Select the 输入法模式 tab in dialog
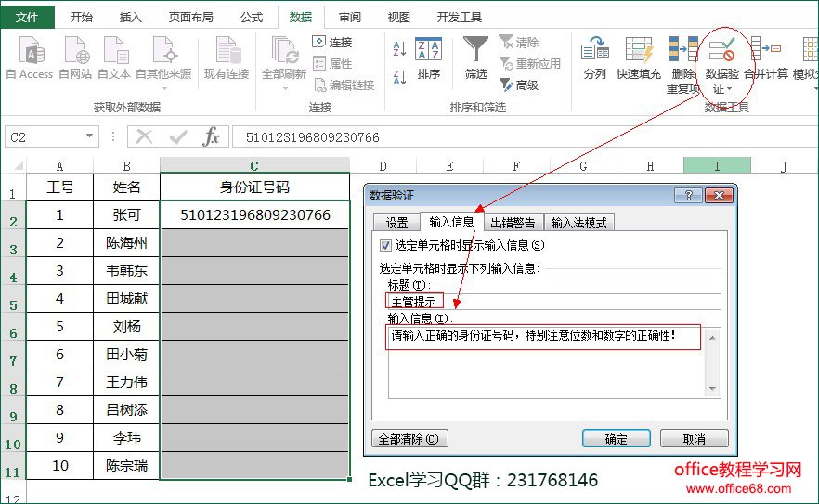Image resolution: width=819 pixels, height=504 pixels. 578,223
